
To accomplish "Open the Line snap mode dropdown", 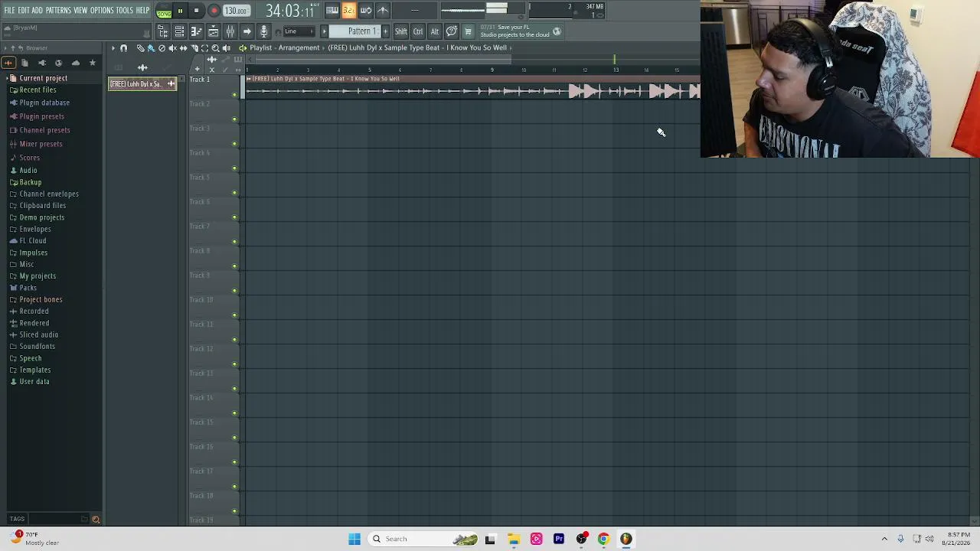I will tap(299, 31).
